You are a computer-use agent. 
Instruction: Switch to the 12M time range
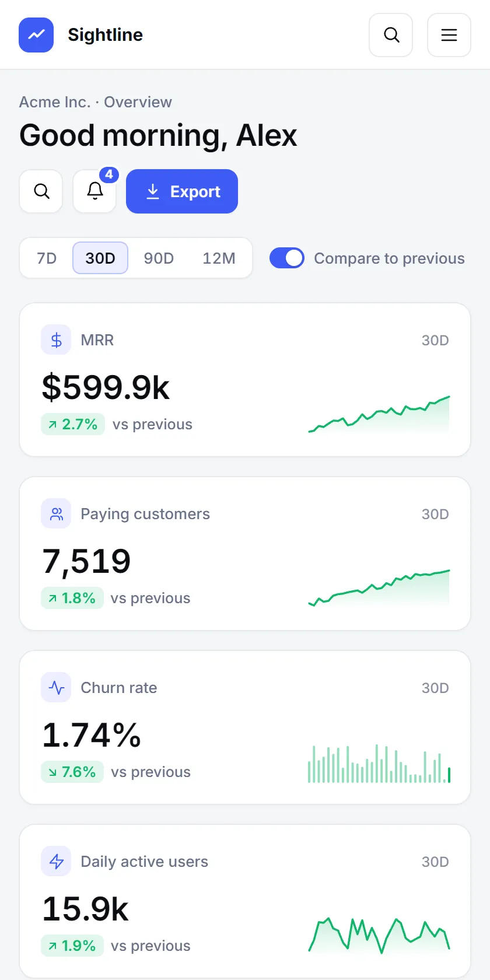coord(219,258)
